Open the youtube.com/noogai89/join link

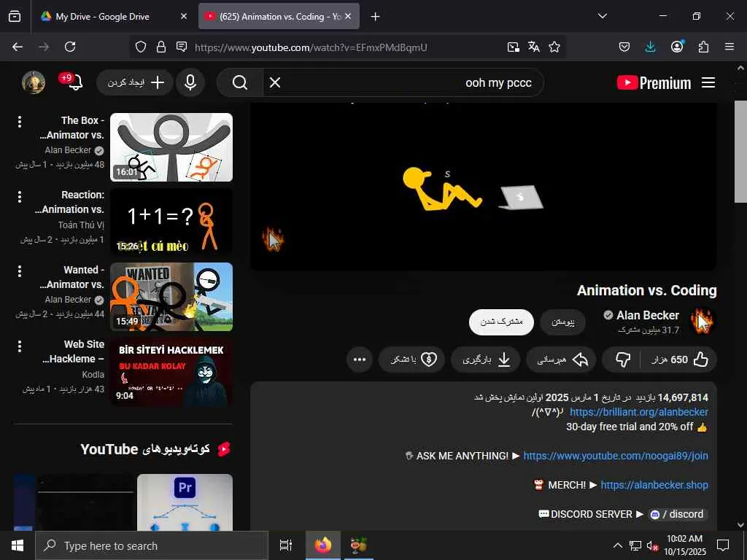pos(616,456)
